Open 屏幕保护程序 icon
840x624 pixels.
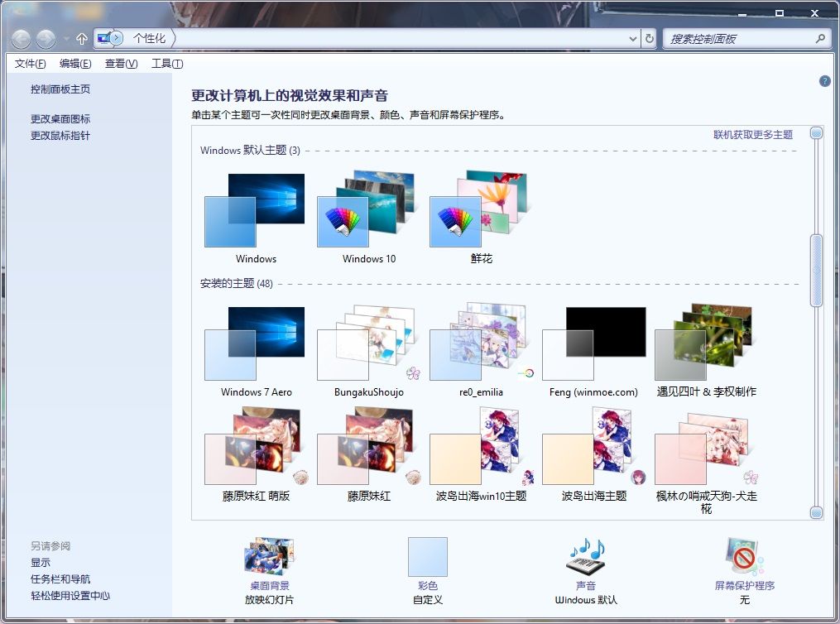click(744, 556)
